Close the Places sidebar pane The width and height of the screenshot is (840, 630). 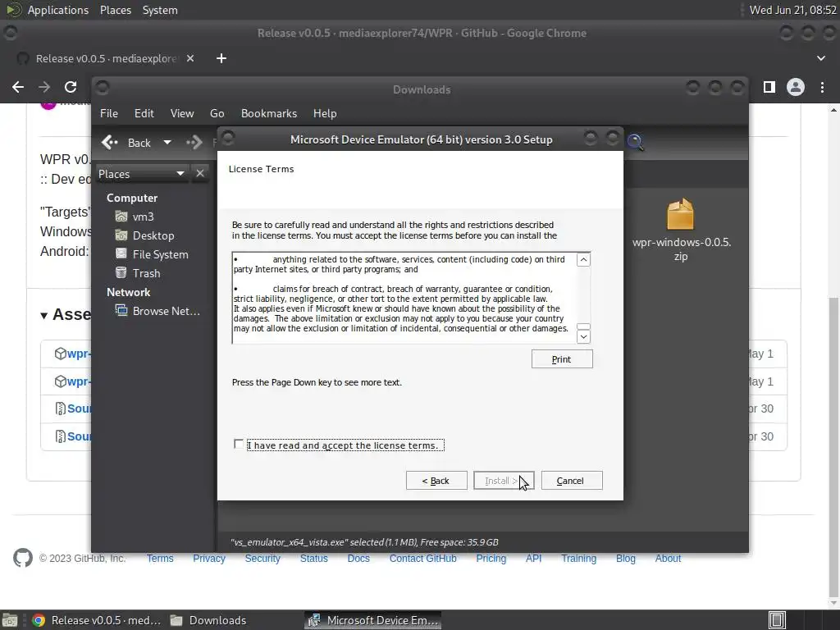pyautogui.click(x=200, y=174)
